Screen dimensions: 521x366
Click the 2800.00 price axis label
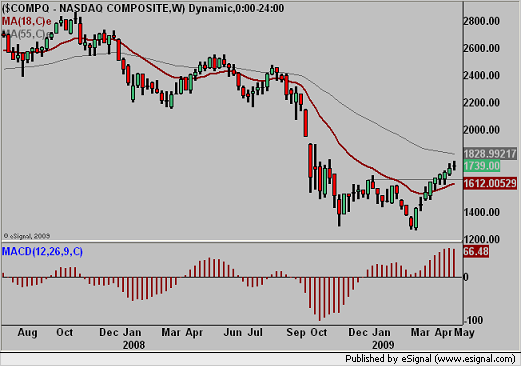click(x=481, y=21)
